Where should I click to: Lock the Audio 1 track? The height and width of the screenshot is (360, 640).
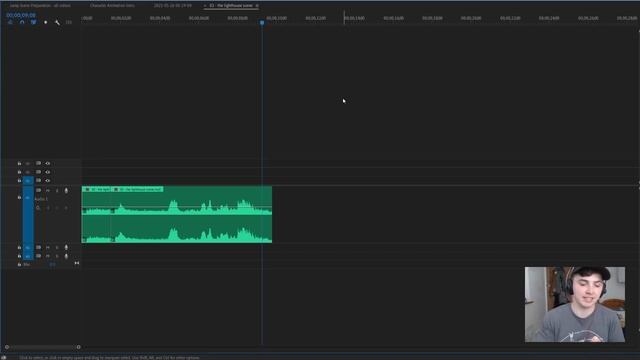19,198
